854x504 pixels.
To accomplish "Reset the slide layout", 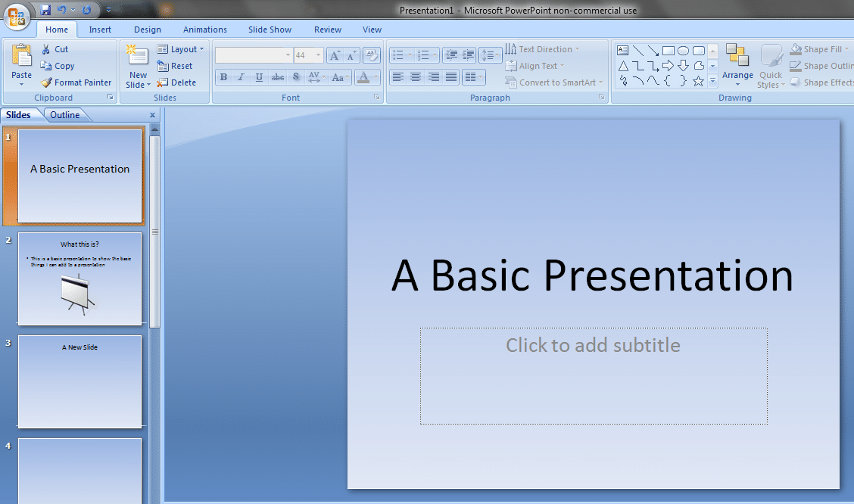I will point(175,66).
